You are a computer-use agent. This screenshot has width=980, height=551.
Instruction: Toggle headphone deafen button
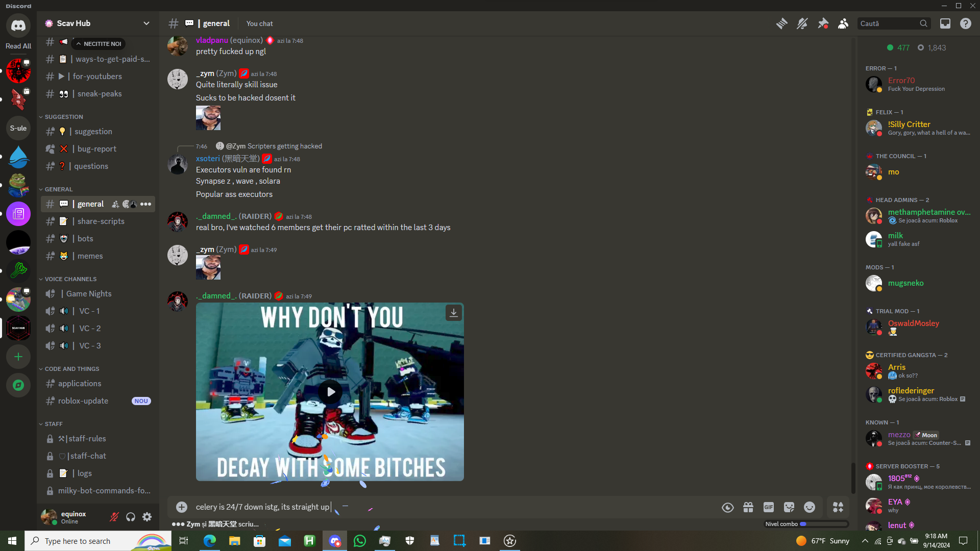(x=131, y=517)
